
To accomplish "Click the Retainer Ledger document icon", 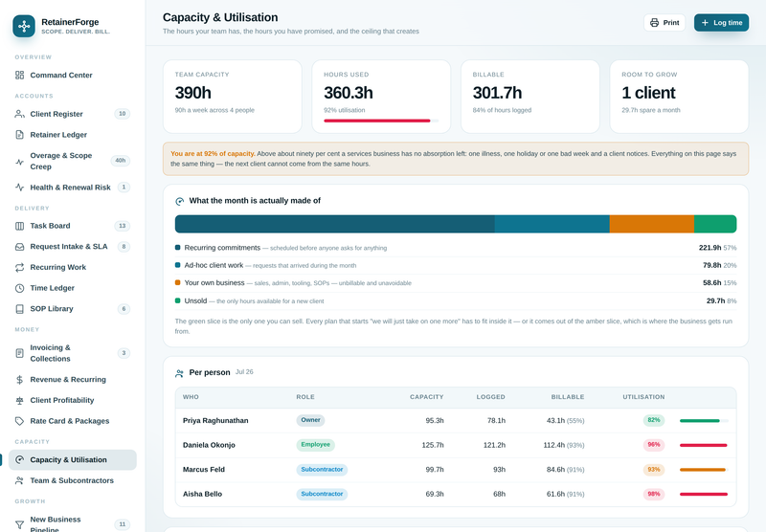I will point(19,135).
